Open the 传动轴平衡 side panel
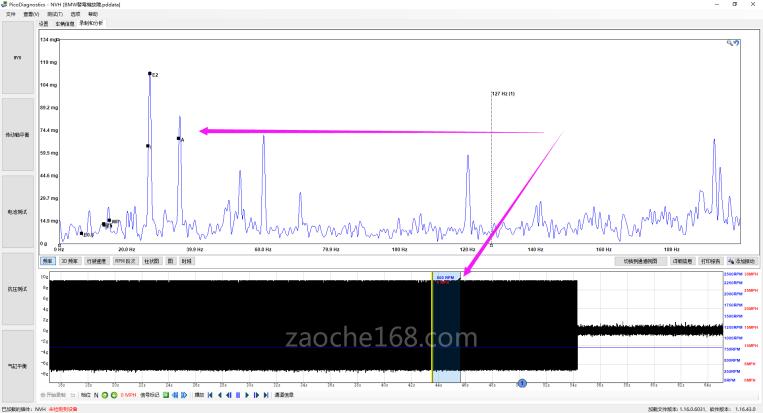Viewport: 763px width, 413px height. pyautogui.click(x=18, y=133)
